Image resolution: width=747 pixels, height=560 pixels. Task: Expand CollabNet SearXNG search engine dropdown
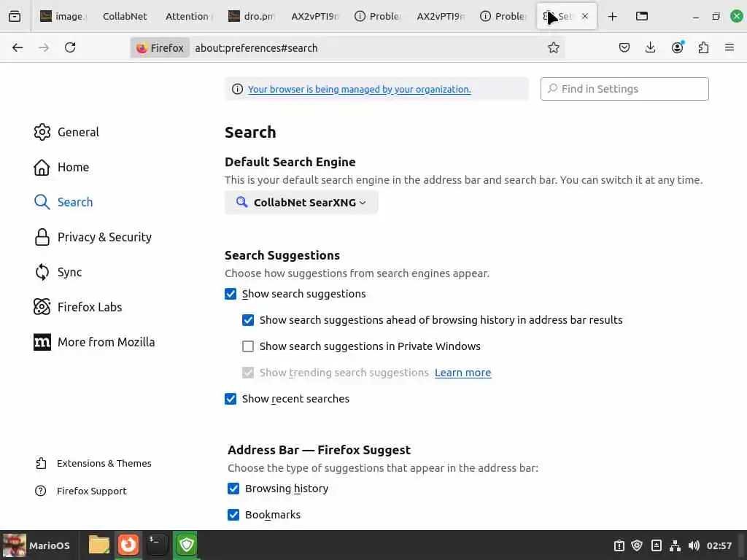tap(301, 203)
